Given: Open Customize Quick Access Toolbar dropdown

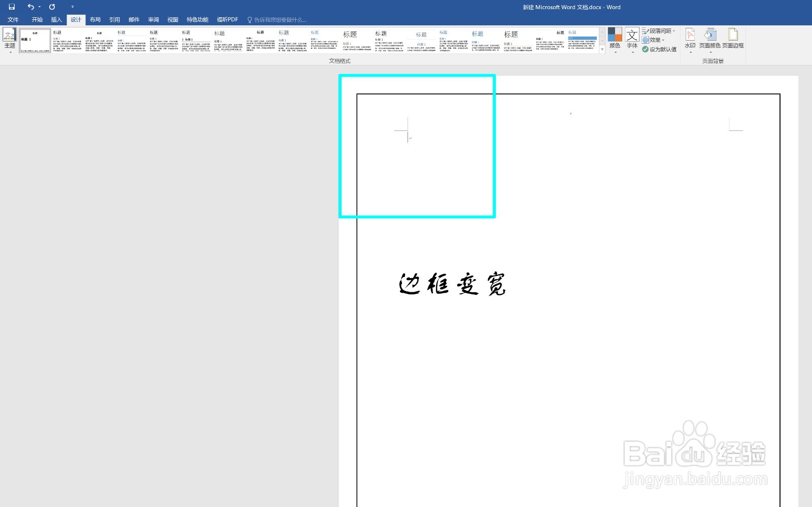Looking at the screenshot, I should (73, 7).
